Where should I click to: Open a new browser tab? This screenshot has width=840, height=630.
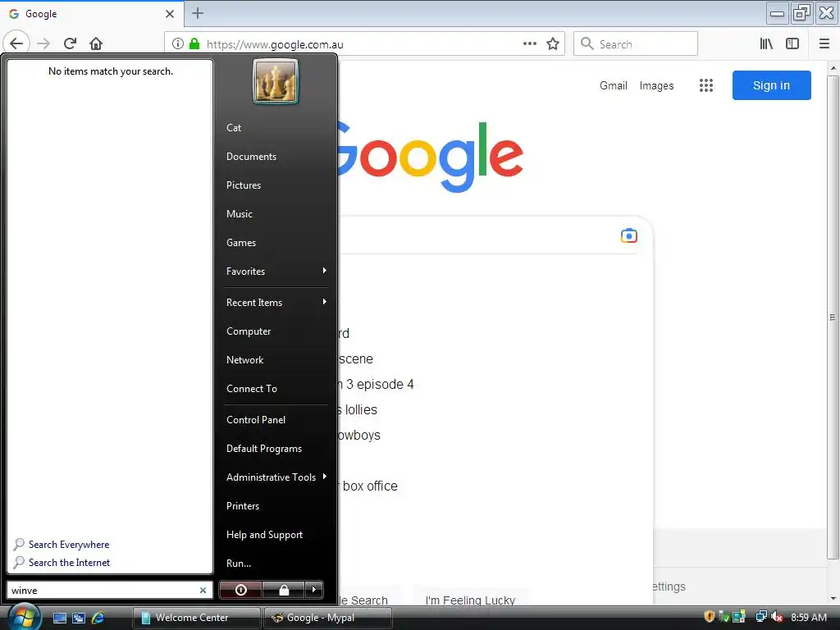pos(198,13)
